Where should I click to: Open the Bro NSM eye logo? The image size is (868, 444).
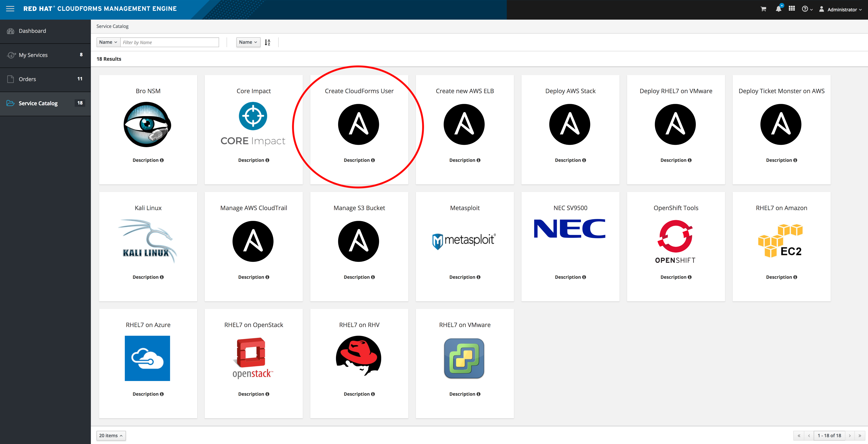coord(148,124)
